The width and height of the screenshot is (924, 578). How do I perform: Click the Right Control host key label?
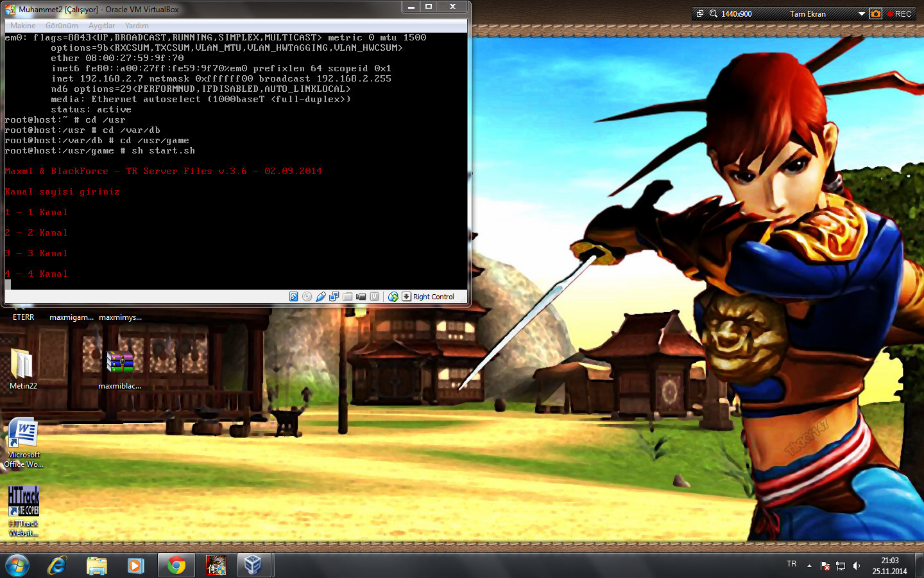(434, 297)
